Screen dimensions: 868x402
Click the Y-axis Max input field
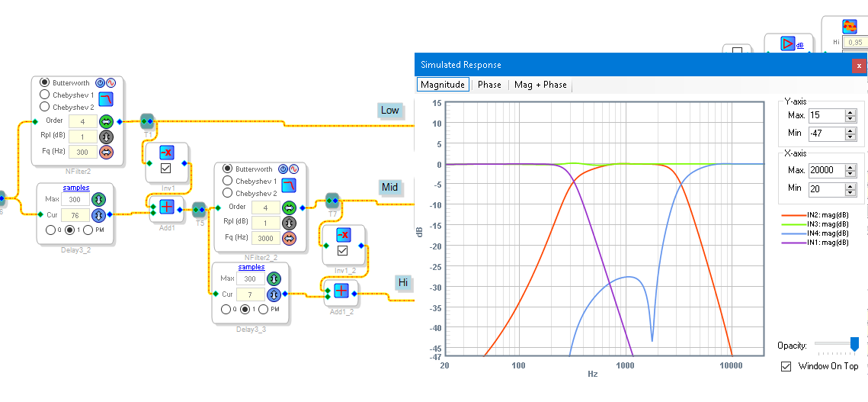827,115
